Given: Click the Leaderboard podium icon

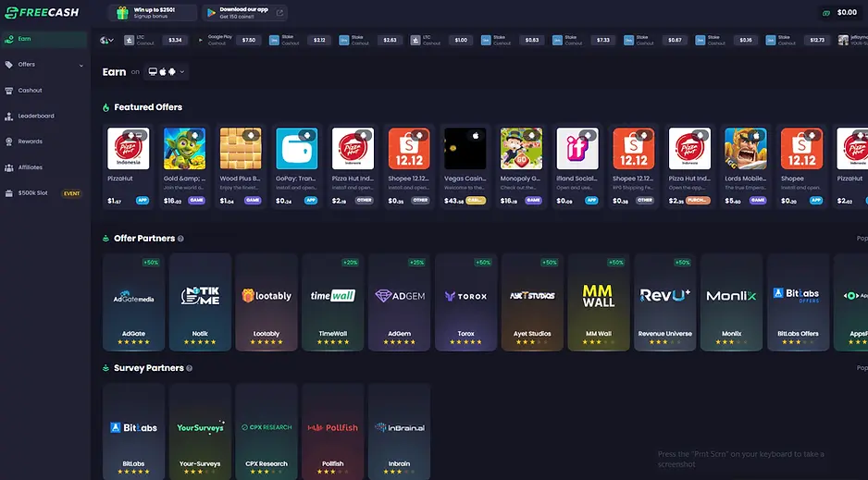Looking at the screenshot, I should pos(9,117).
